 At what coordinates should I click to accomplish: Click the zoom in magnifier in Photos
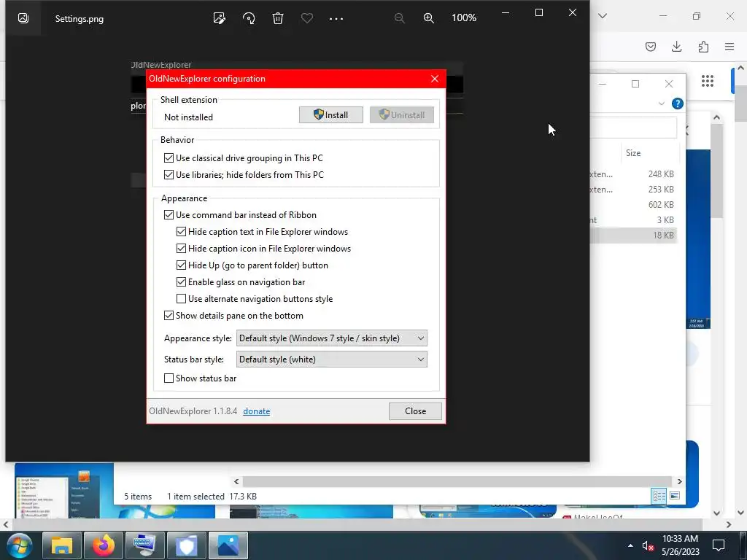point(429,18)
